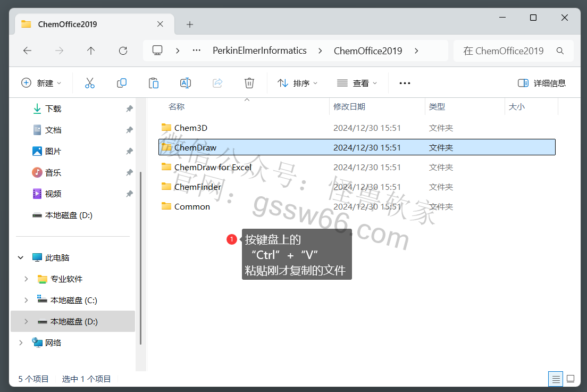This screenshot has width=587, height=392.
Task: Click the Cut scissors icon
Action: 90,83
